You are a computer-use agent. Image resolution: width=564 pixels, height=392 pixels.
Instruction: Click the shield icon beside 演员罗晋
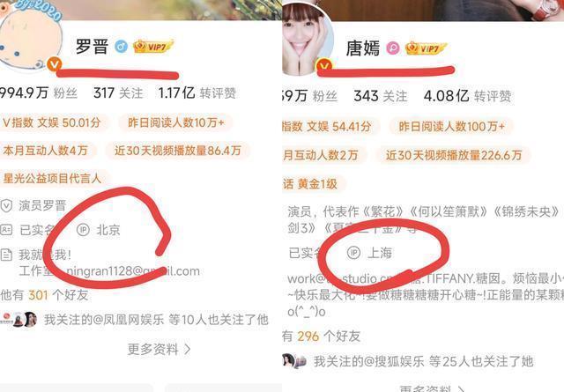6,206
